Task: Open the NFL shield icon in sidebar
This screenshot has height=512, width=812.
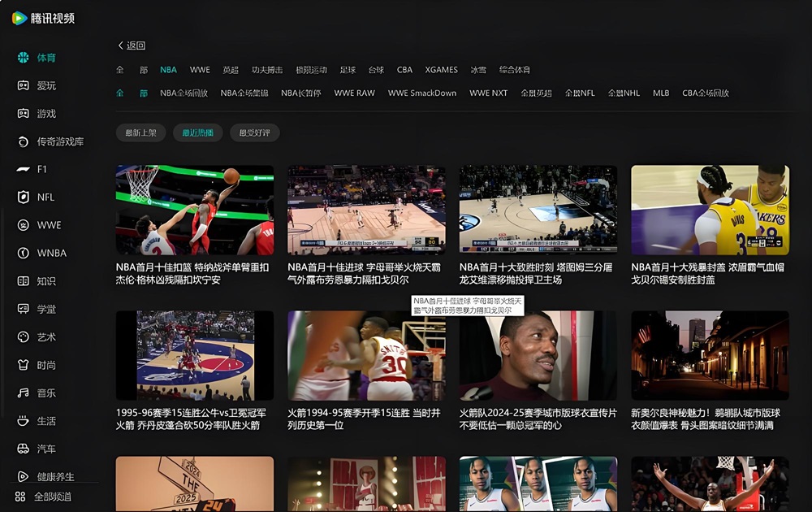Action: coord(24,197)
